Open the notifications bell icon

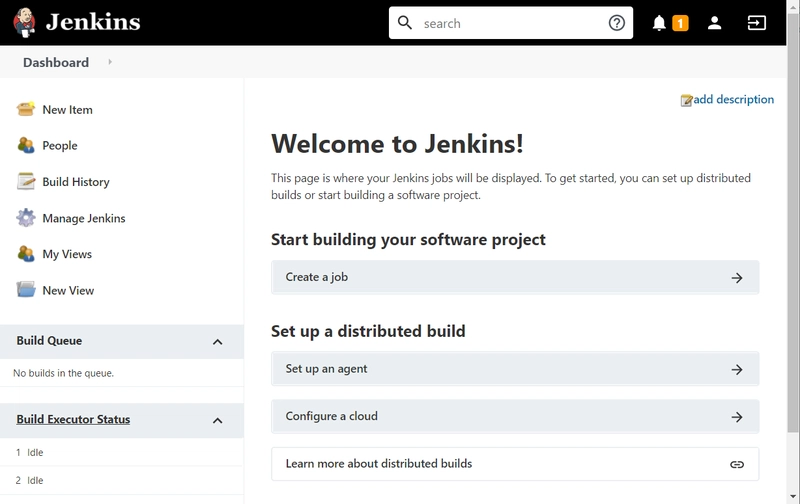659,23
